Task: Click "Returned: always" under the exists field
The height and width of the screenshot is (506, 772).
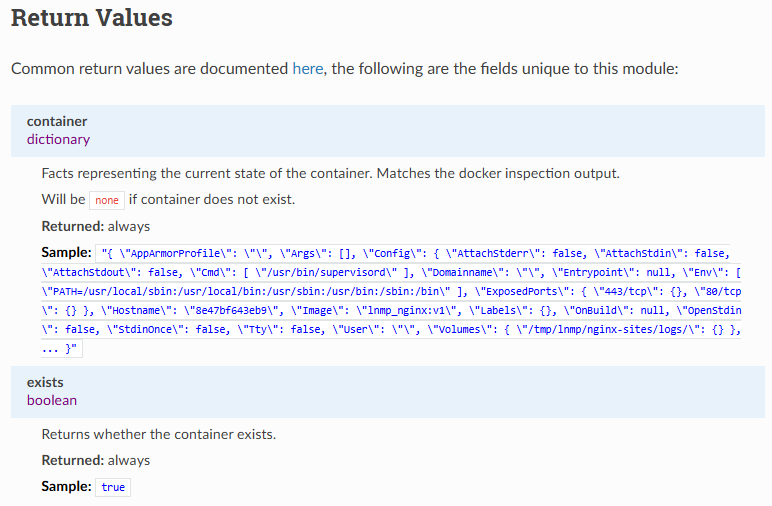Action: pos(95,460)
